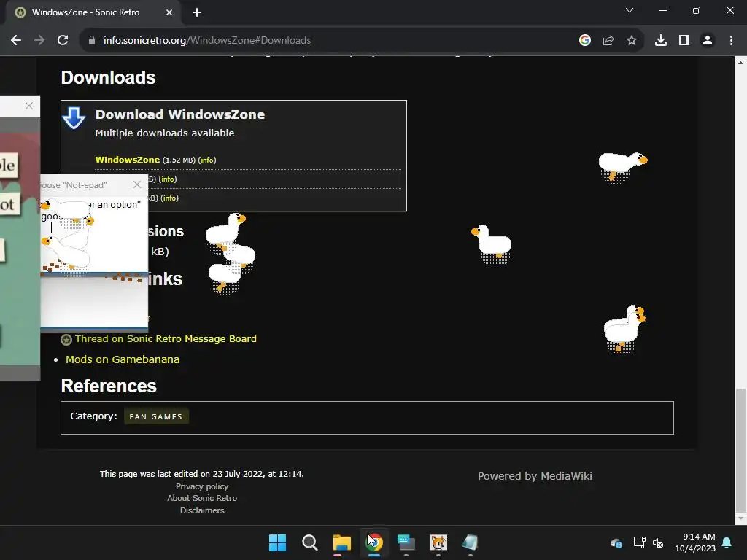Click the Downloads heading
The image size is (747, 560).
(108, 77)
